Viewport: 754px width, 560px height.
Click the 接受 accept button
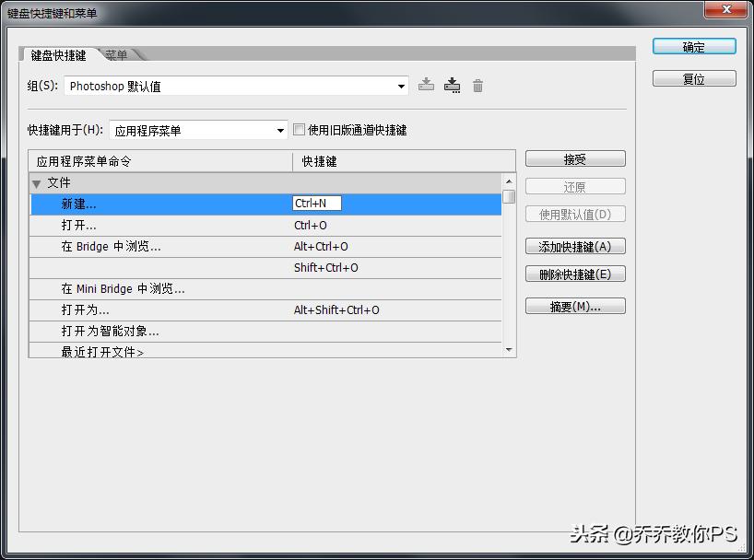575,157
